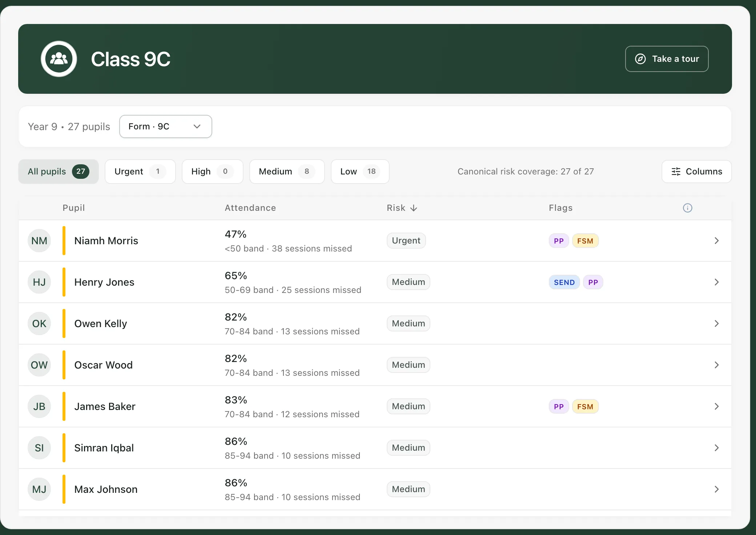Viewport: 756px width, 535px height.
Task: Click the OK avatar for Owen Kelly
Action: 39,323
